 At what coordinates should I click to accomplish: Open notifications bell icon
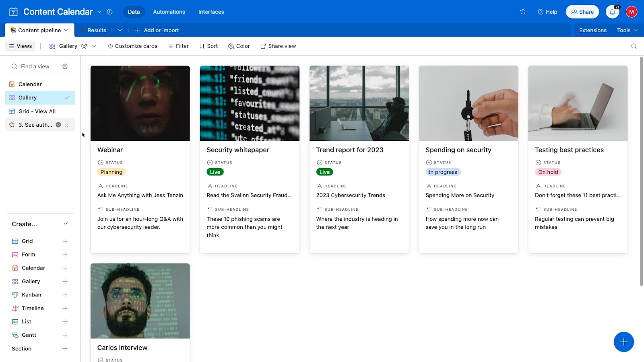(612, 12)
